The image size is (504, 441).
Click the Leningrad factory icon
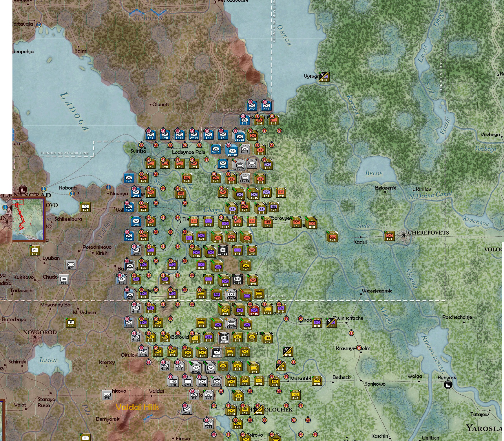(x=23, y=190)
